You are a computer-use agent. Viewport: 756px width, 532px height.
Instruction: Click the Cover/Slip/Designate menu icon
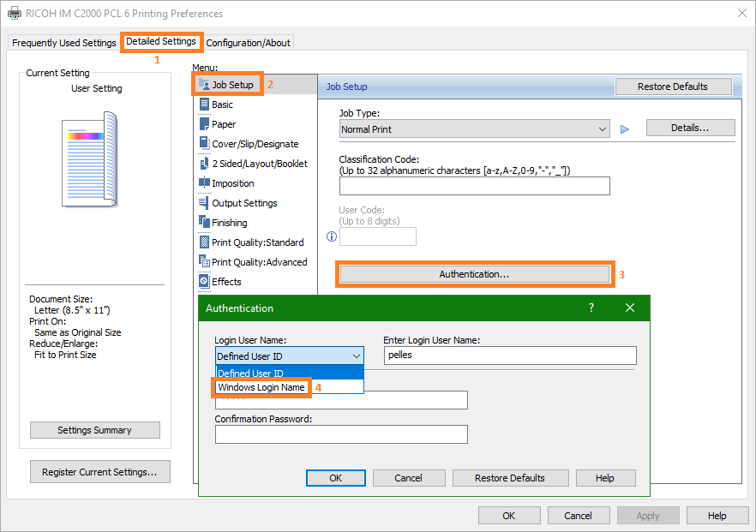pyautogui.click(x=206, y=143)
